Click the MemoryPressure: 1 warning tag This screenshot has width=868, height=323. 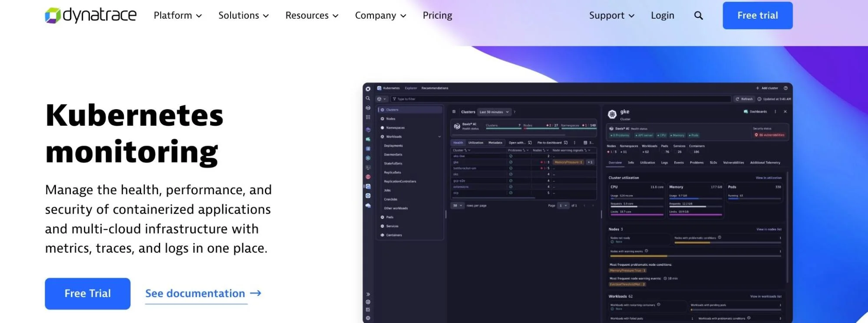568,162
